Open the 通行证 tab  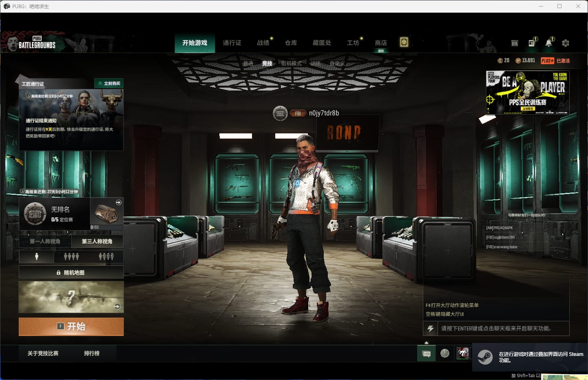[232, 43]
